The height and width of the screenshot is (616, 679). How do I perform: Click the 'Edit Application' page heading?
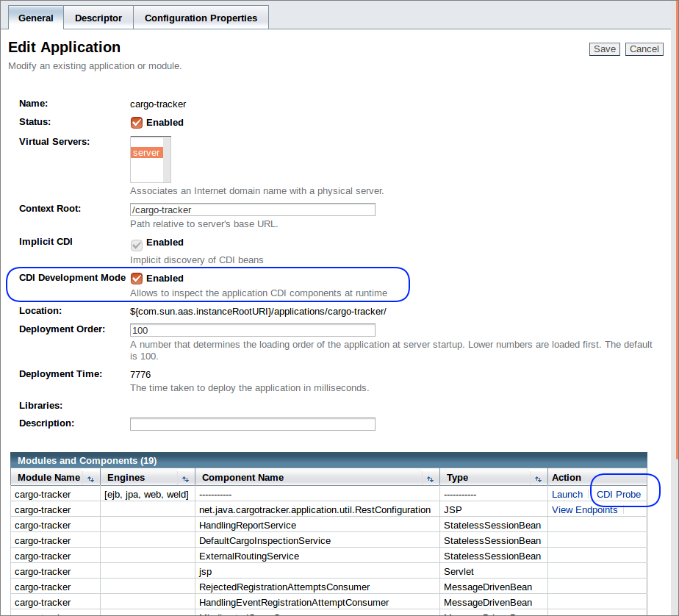click(x=64, y=47)
